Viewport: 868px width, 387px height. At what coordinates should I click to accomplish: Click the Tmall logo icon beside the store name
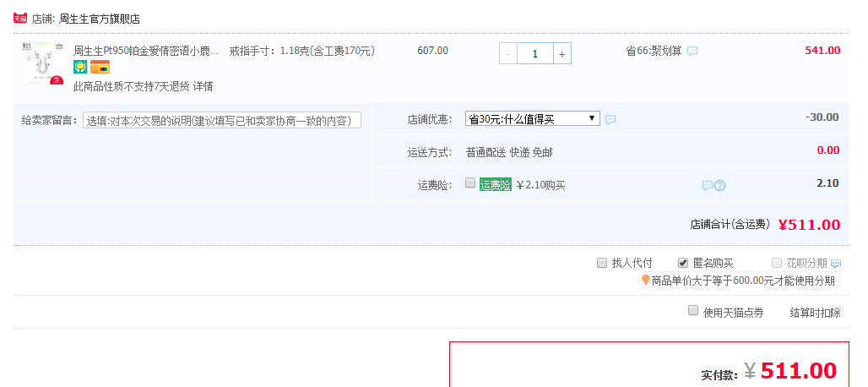pyautogui.click(x=20, y=19)
